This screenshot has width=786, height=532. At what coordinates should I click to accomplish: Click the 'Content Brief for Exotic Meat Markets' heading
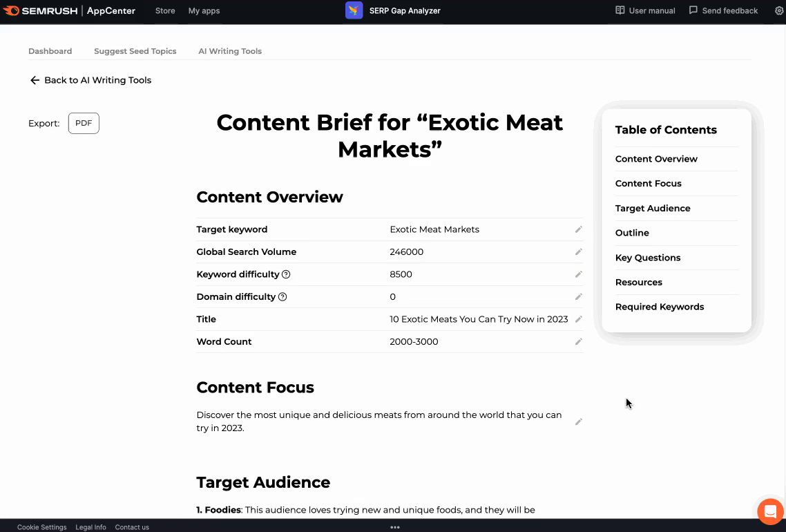390,136
